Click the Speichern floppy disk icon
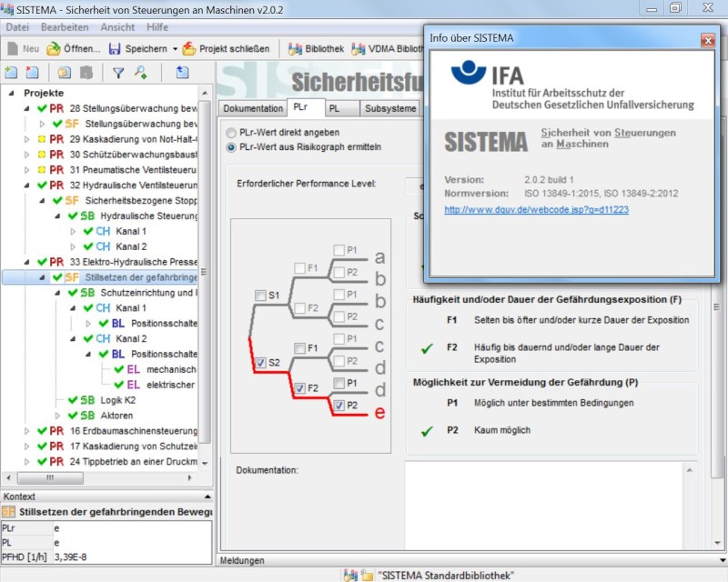This screenshot has height=582, width=728. tap(116, 49)
